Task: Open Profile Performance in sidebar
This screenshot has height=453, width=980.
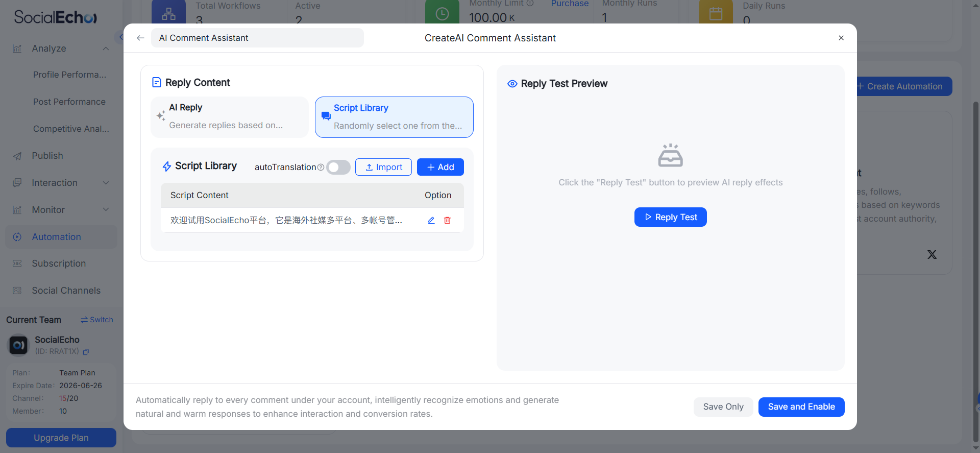Action: click(x=70, y=75)
